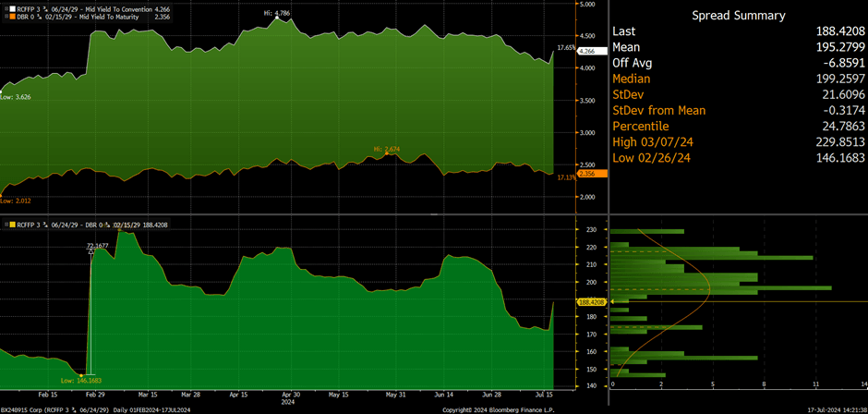Image resolution: width=868 pixels, height=414 pixels.
Task: Select the RCFFP Mid Yield To Convention legend
Action: coord(88,7)
